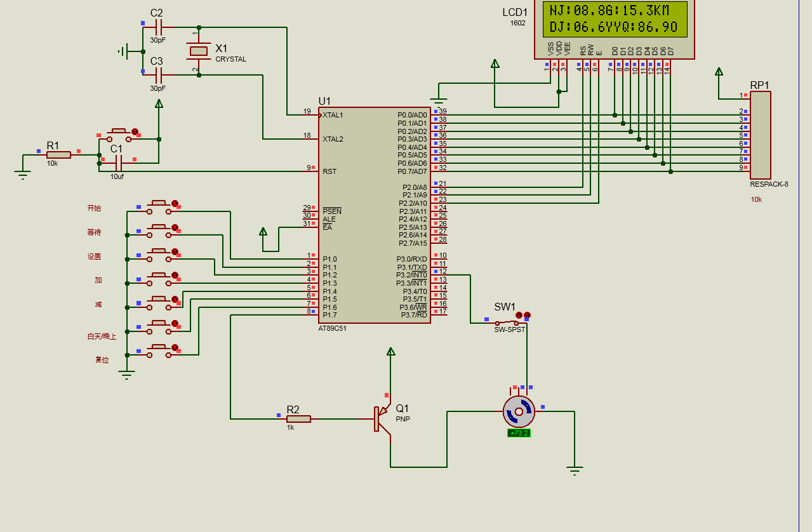Click the P1.7 pin label

click(x=329, y=315)
